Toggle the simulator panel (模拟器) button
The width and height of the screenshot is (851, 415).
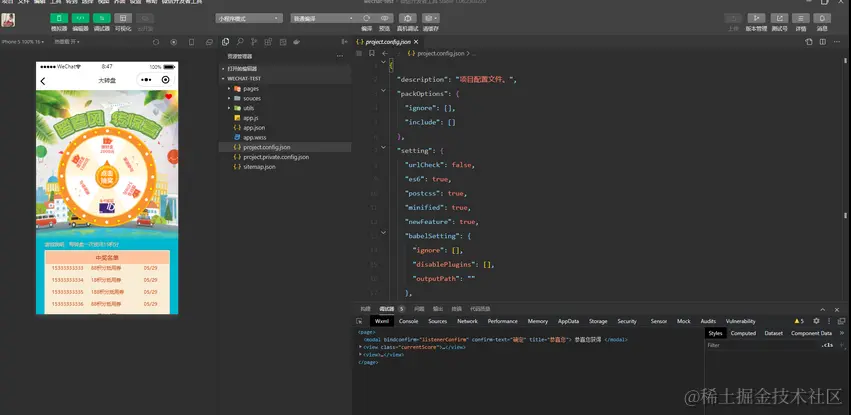coord(59,18)
